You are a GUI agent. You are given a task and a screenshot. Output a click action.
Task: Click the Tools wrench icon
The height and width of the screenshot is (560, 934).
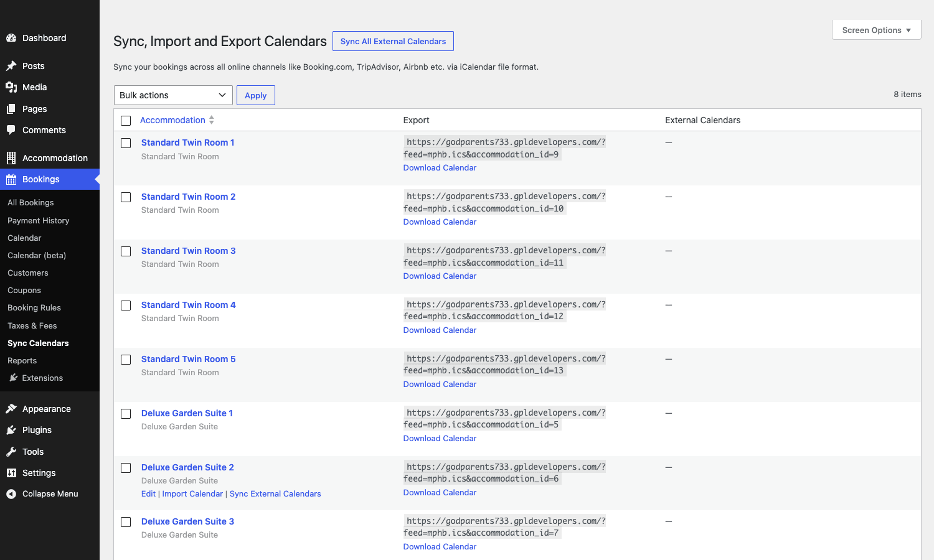tap(11, 452)
